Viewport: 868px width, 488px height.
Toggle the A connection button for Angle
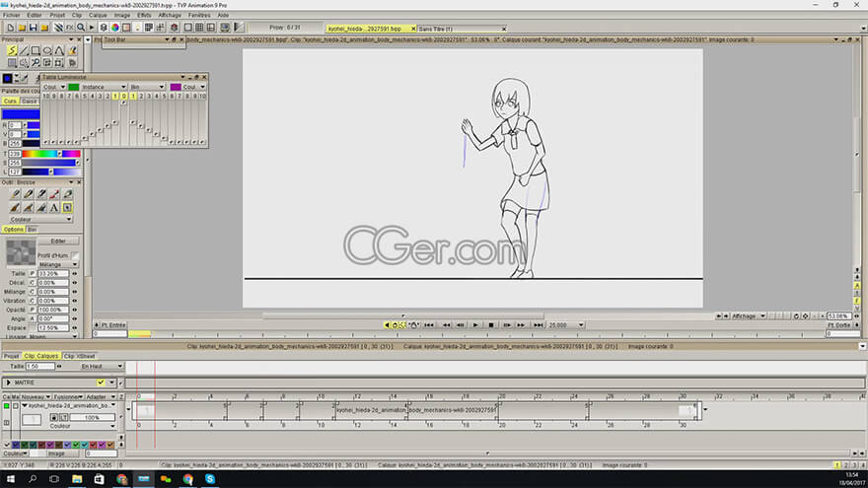(x=33, y=318)
